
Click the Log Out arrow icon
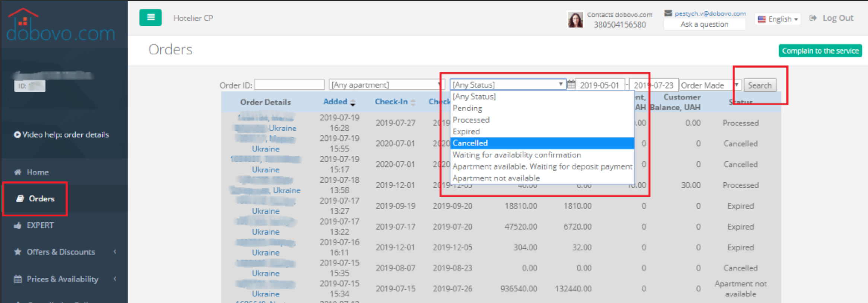point(813,18)
